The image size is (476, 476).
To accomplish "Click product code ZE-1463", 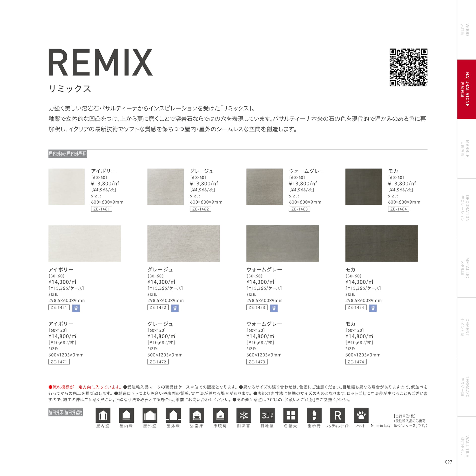I will (299, 209).
